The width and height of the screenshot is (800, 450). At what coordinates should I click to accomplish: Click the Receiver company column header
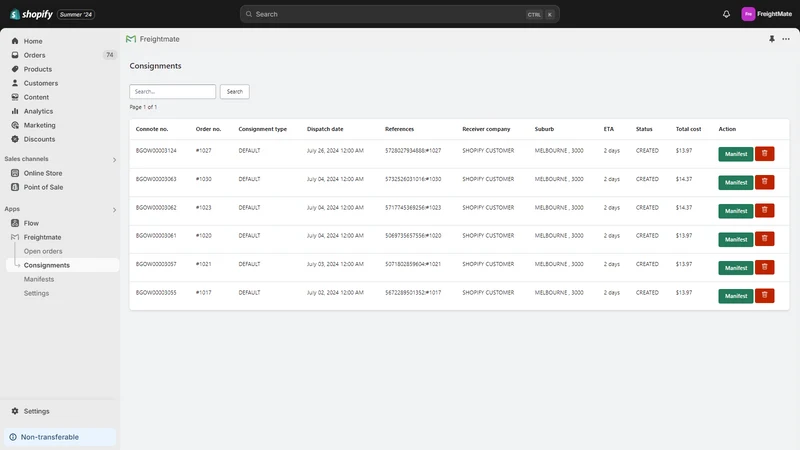[486, 129]
